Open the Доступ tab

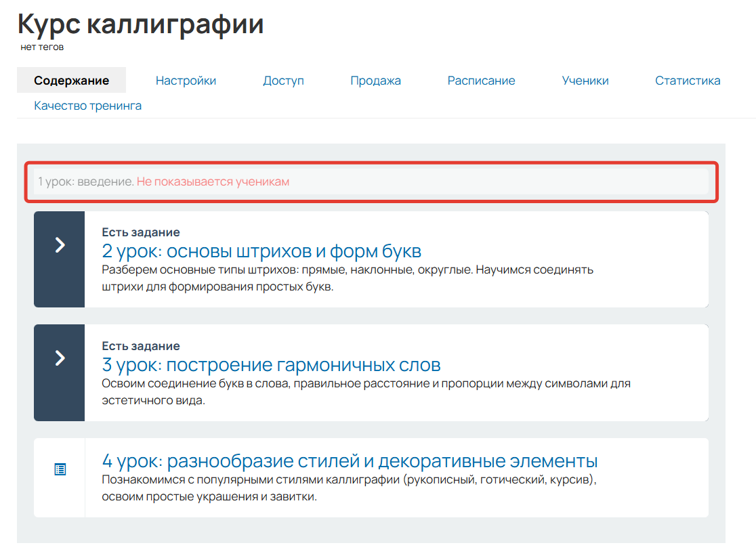coord(283,80)
